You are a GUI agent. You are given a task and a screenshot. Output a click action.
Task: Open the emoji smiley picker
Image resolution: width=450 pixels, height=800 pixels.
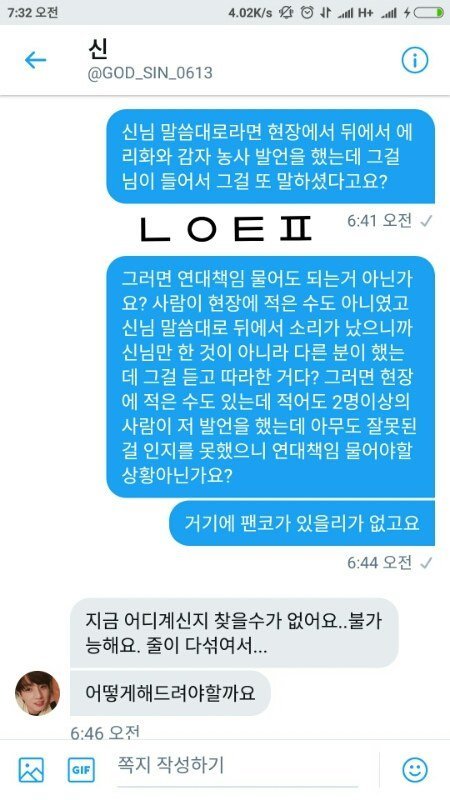415,770
